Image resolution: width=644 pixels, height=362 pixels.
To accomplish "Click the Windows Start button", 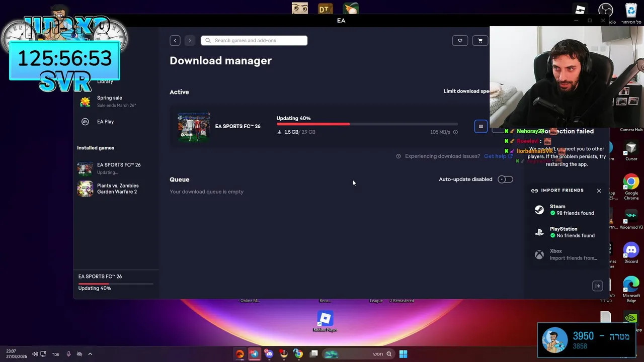I will (x=403, y=354).
